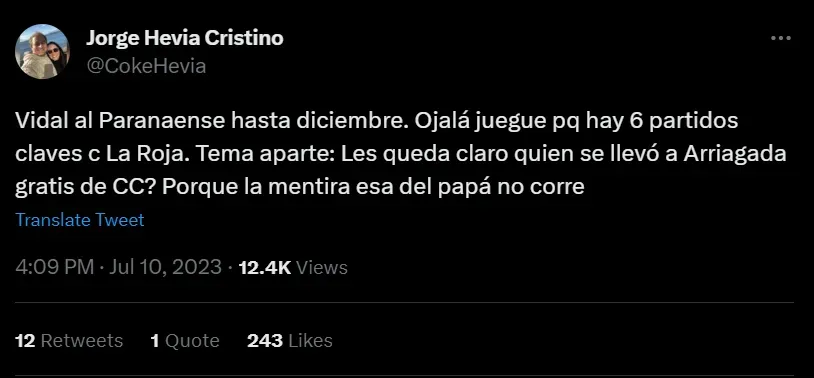Open the 4:09 PM timestamp

pyautogui.click(x=55, y=267)
